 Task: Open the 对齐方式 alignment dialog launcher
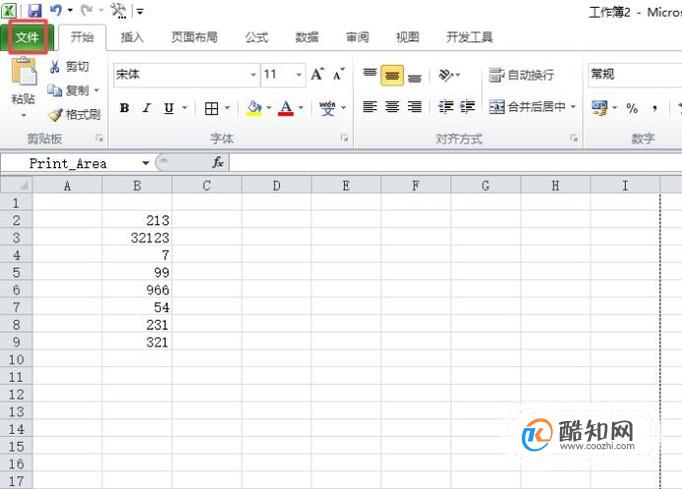pos(574,138)
